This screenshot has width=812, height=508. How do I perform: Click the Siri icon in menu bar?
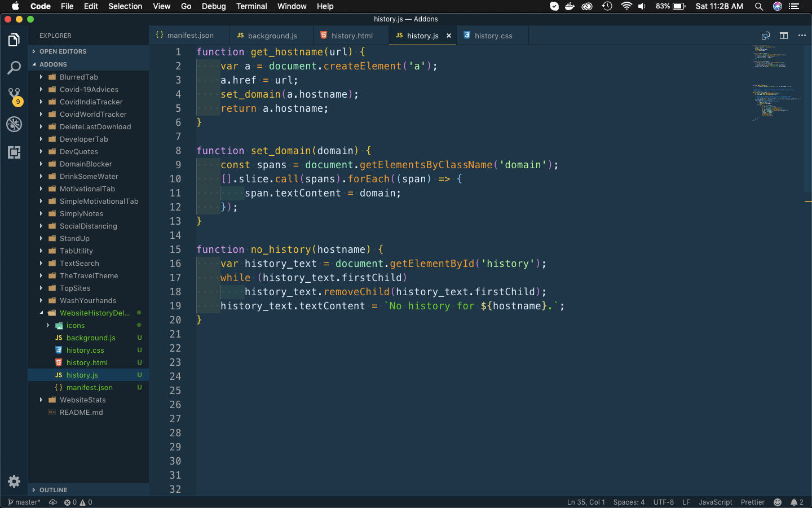click(x=778, y=6)
